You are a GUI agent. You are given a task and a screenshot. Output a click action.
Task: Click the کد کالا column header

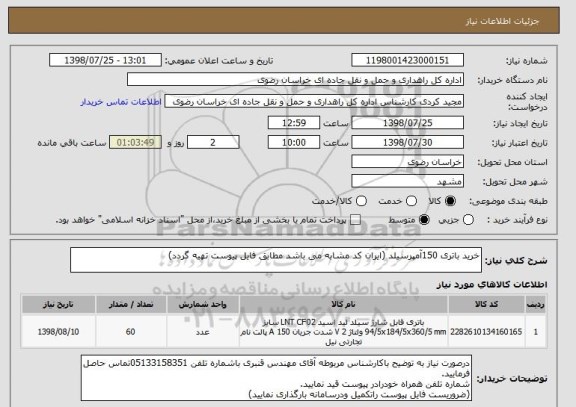[486, 305]
